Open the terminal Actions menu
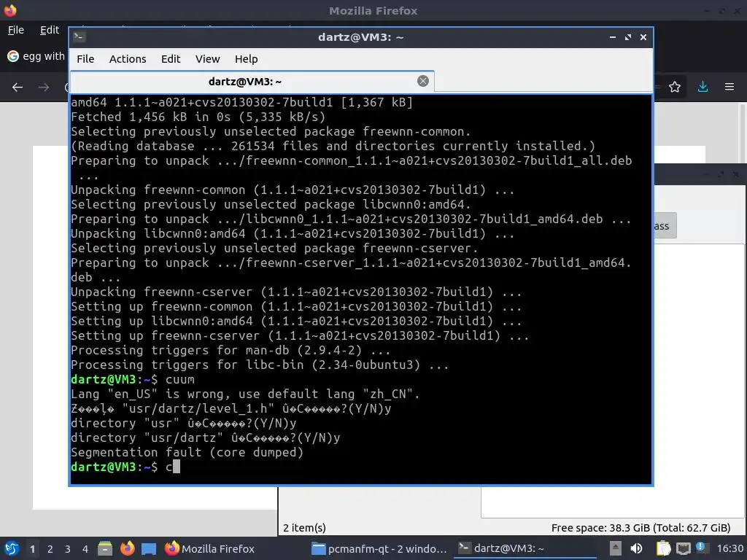Image resolution: width=747 pixels, height=560 pixels. (x=128, y=59)
